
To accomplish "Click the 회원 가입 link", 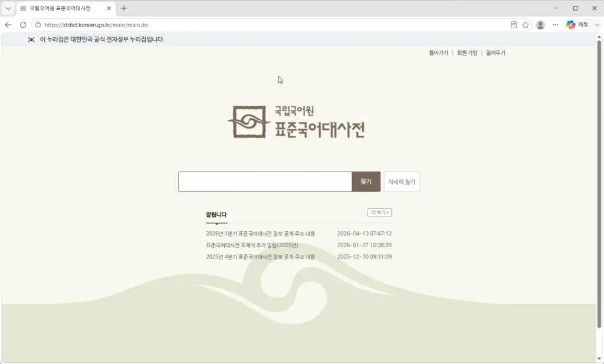I will 467,53.
